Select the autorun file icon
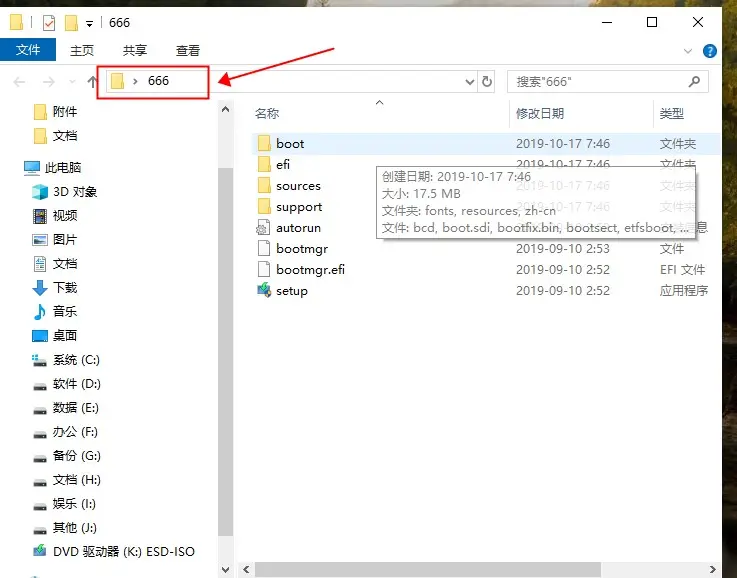This screenshot has width=737, height=578. coord(263,228)
